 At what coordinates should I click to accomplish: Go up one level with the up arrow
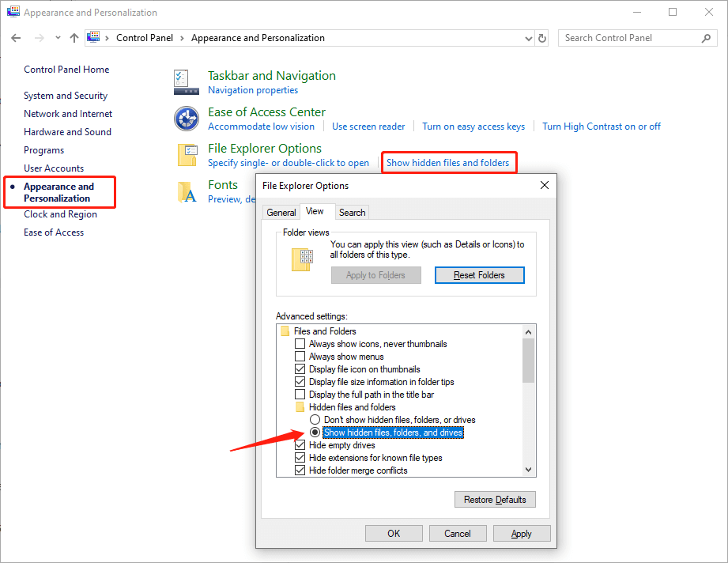(74, 38)
